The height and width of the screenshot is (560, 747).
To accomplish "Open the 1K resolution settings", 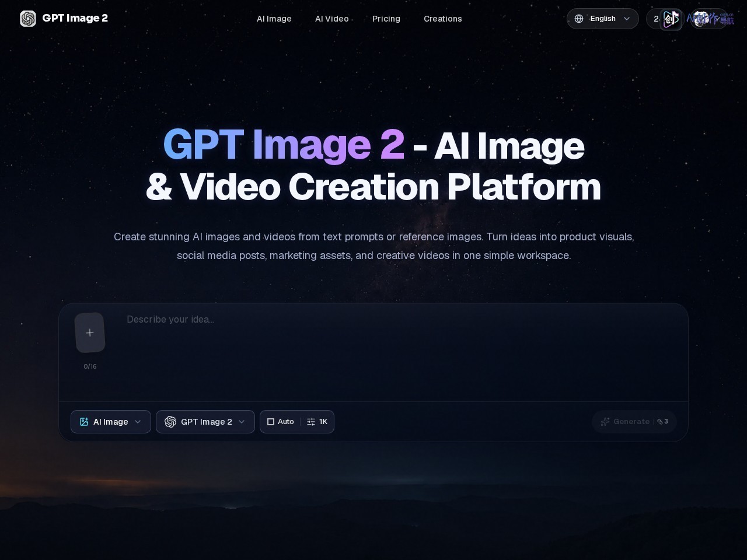I will [317, 422].
